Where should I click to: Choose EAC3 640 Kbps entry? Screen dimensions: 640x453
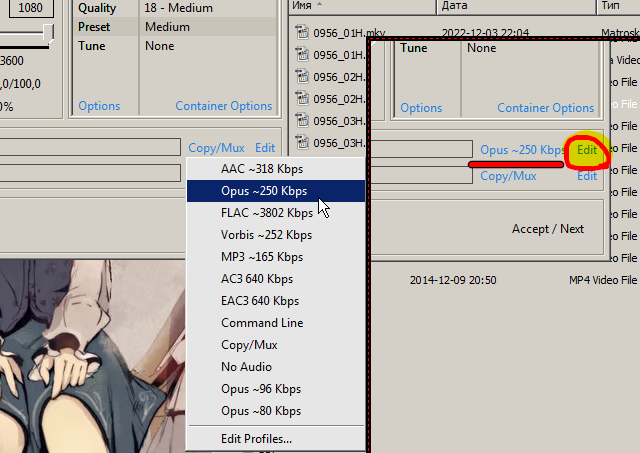click(x=276, y=301)
